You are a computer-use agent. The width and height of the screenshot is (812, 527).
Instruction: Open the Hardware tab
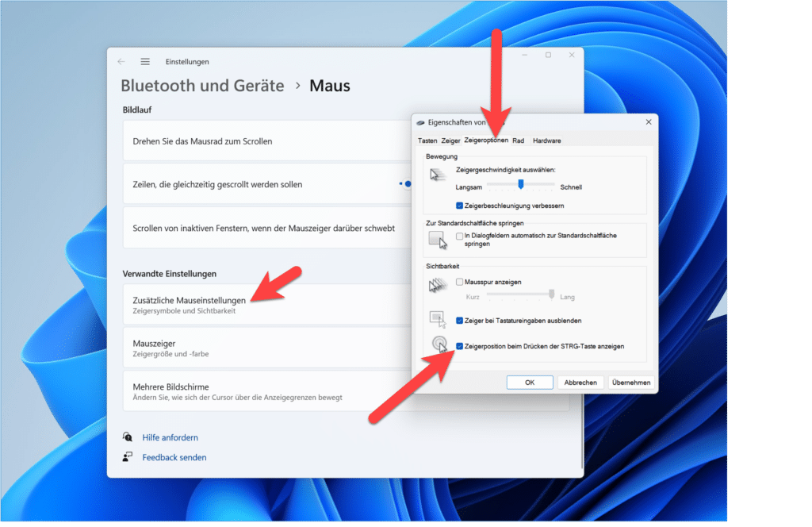coord(546,140)
